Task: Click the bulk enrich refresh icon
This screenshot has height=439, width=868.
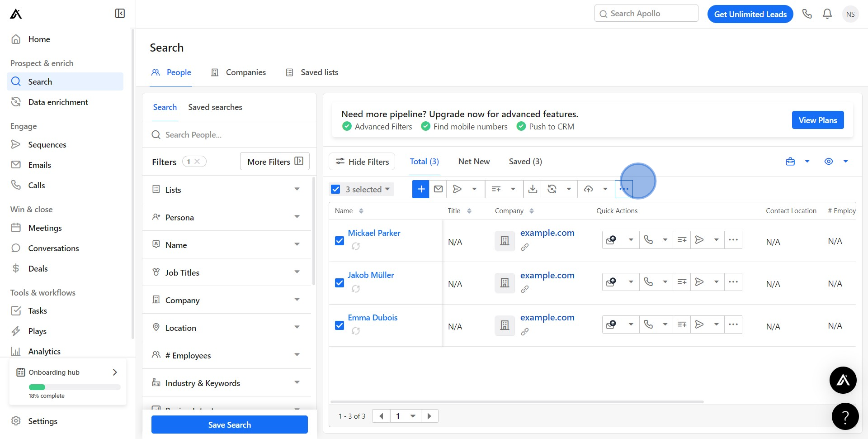Action: [552, 189]
